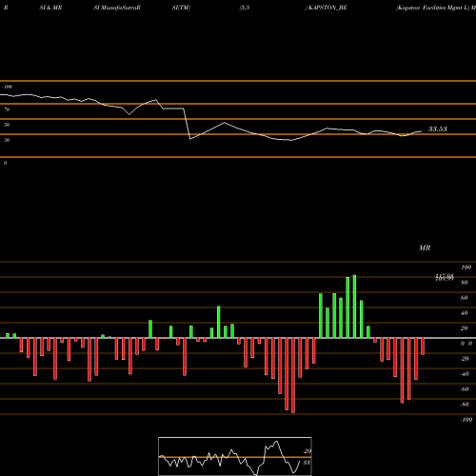Click the -60 label on MR axis
Screen dimensions: 476x476
click(465, 389)
